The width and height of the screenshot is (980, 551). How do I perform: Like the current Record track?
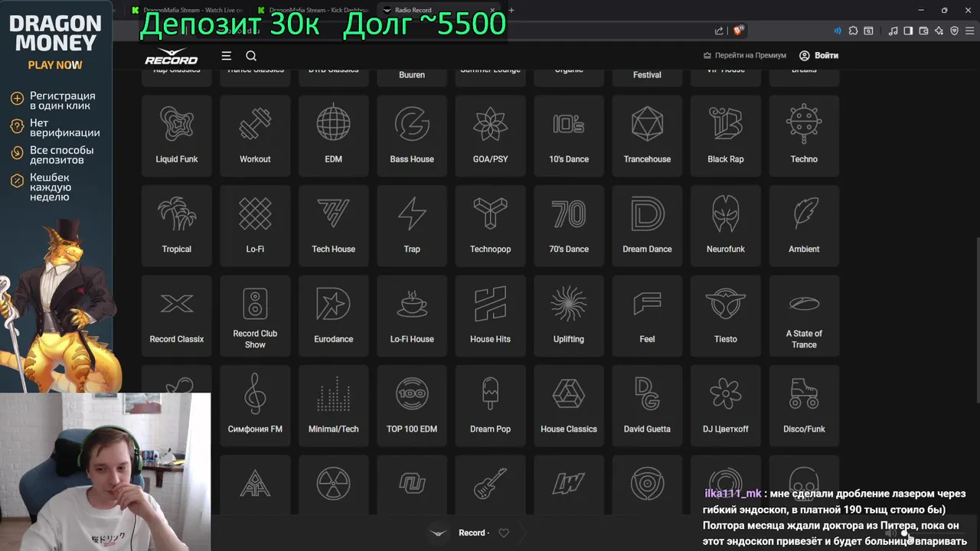504,533
